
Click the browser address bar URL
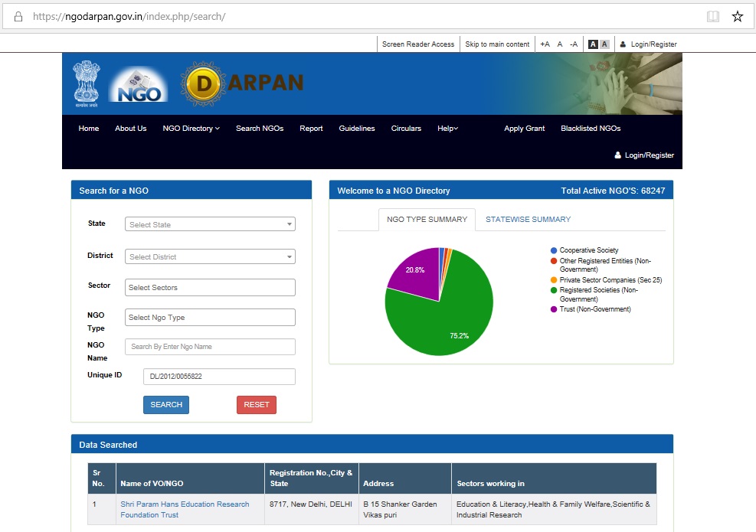point(129,17)
